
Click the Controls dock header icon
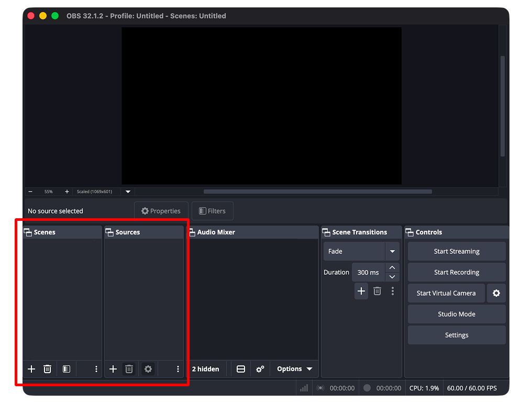tap(409, 232)
